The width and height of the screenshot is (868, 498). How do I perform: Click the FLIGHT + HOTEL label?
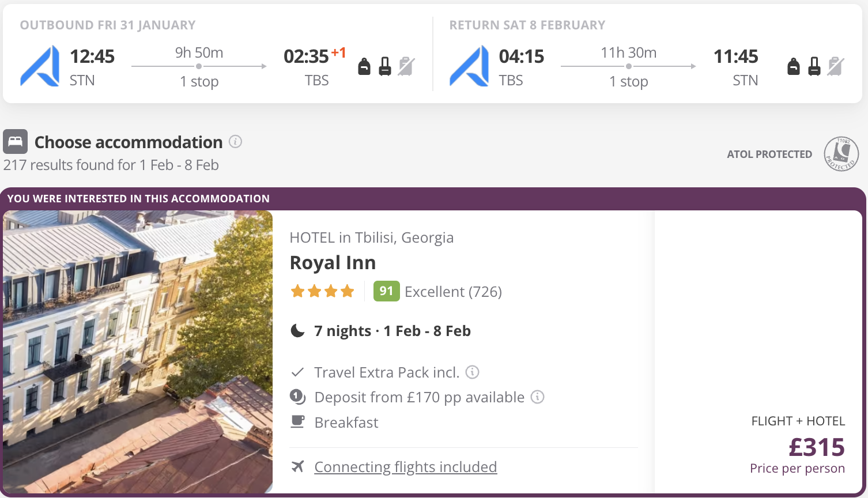pyautogui.click(x=798, y=421)
